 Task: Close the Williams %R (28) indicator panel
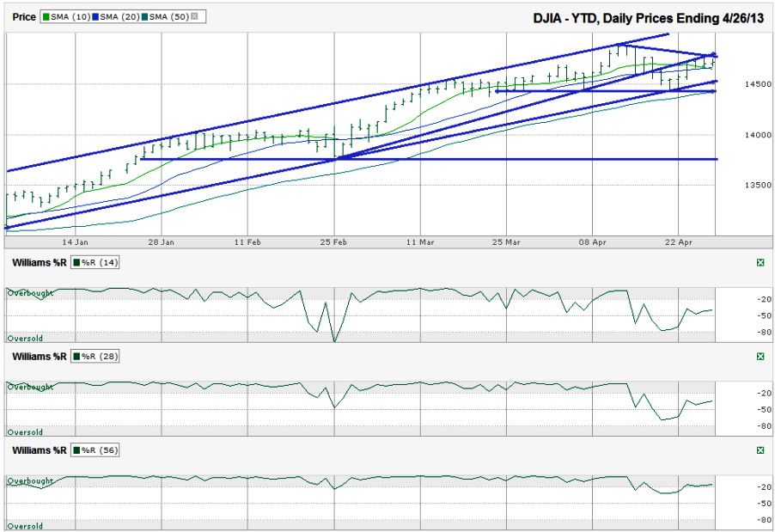coord(760,357)
